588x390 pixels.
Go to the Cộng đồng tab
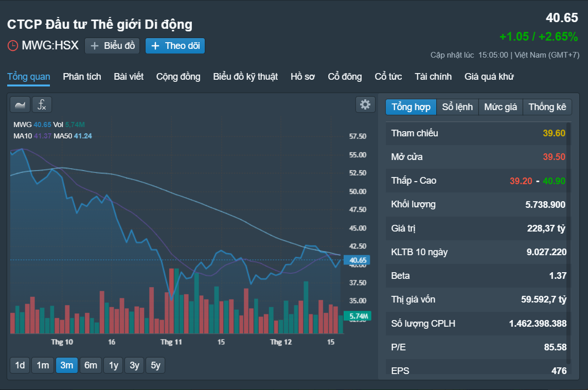click(x=178, y=77)
